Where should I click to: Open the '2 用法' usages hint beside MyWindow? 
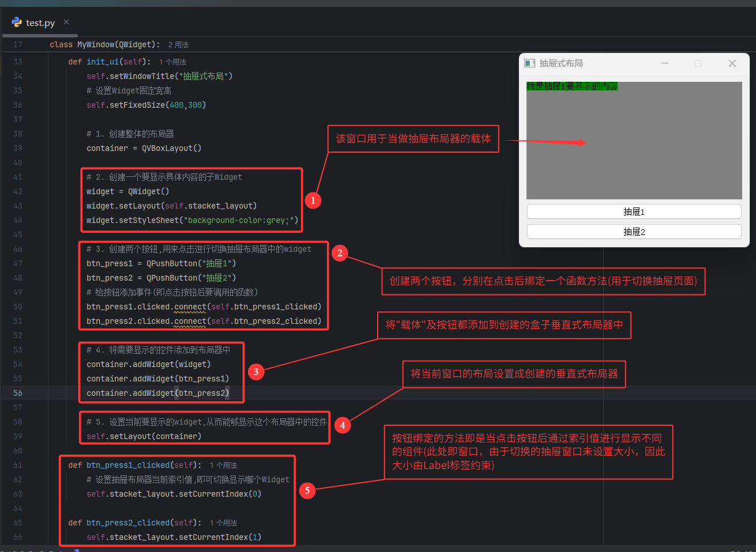coord(178,44)
